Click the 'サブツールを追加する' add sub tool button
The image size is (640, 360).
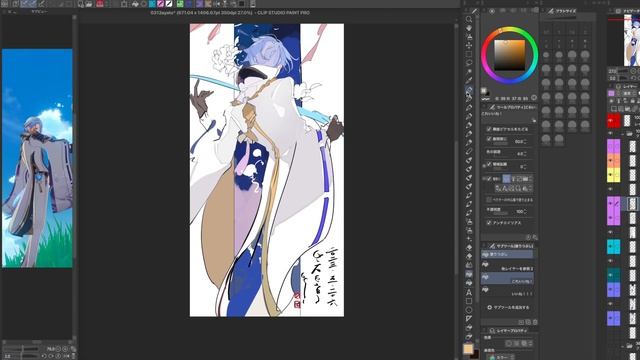point(508,307)
